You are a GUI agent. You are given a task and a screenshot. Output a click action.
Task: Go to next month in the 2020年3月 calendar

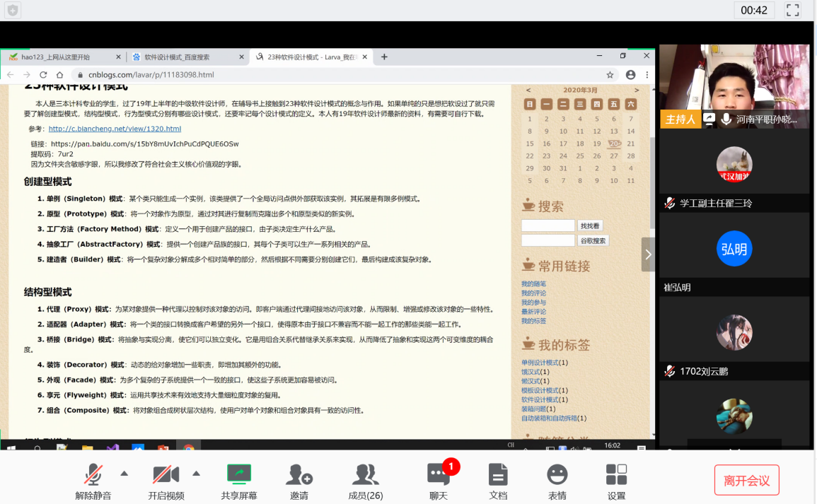pos(636,90)
